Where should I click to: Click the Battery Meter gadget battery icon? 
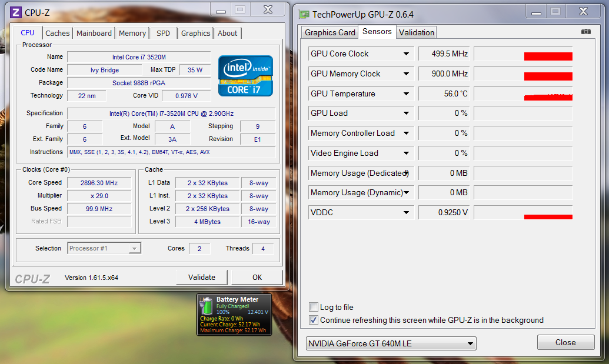pos(207,306)
